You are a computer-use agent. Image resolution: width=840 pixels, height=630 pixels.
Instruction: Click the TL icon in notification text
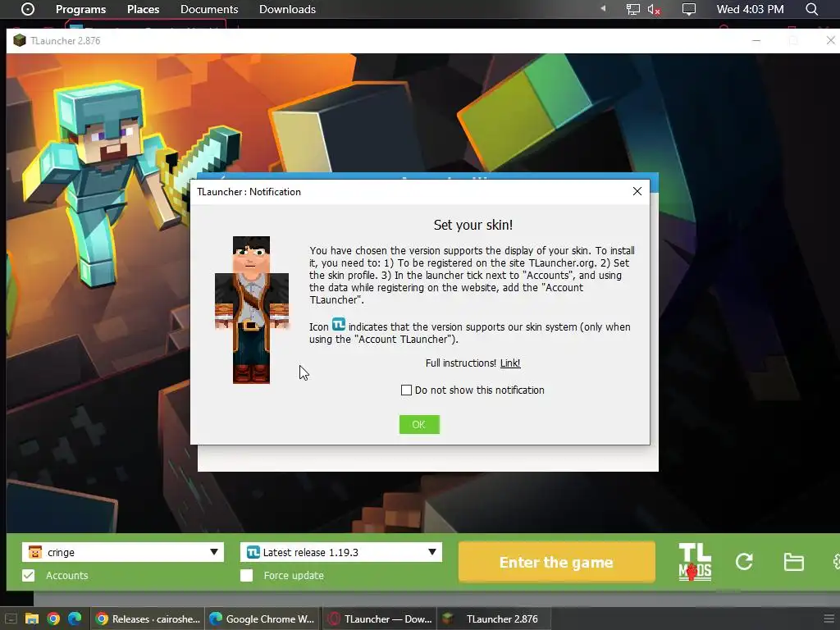pos(339,324)
